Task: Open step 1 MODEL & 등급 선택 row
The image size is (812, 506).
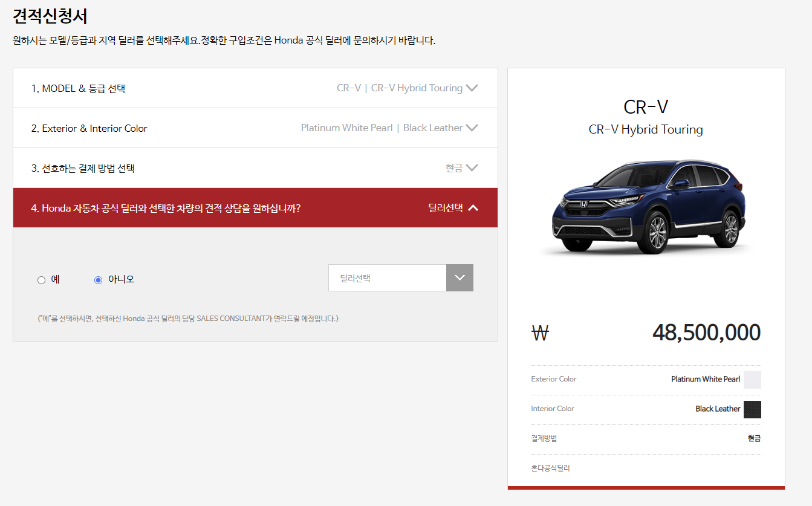Action: click(255, 88)
